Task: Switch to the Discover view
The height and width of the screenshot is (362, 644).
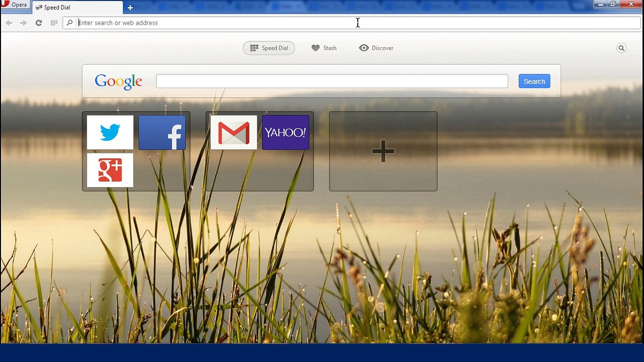Action: coord(376,48)
